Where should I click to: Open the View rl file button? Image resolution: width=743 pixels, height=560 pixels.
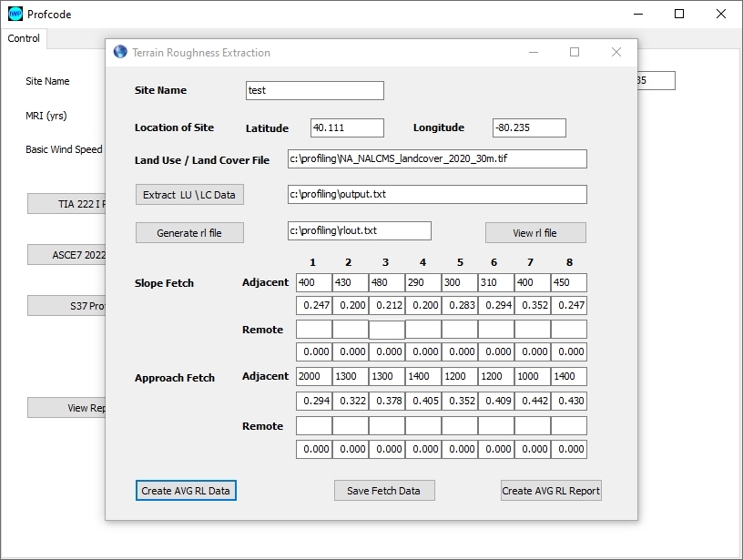pos(534,233)
